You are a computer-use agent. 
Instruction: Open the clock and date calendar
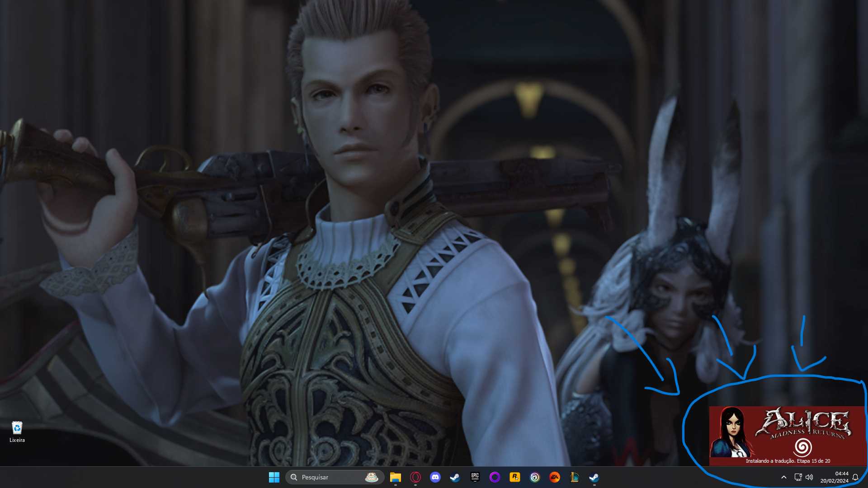point(835,477)
